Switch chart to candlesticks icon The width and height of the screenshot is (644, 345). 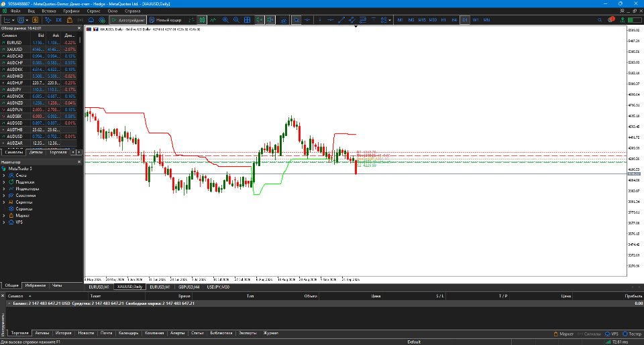coord(202,19)
